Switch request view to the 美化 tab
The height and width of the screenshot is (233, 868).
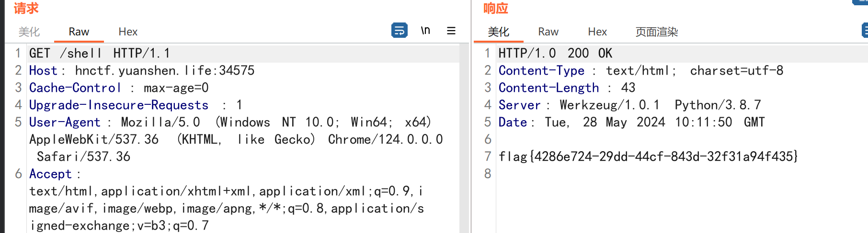pyautogui.click(x=29, y=32)
